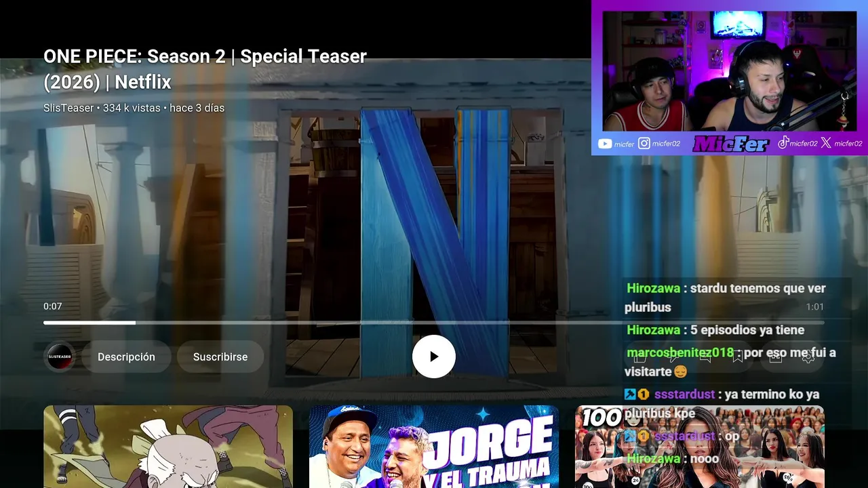Click the ONE PIECE Season 2 video title
868x488 pixels.
(205, 69)
